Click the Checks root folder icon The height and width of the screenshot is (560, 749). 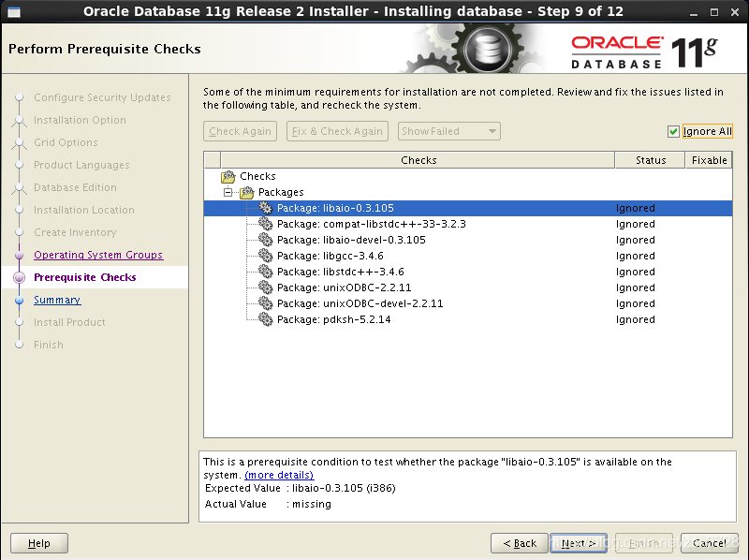click(228, 177)
